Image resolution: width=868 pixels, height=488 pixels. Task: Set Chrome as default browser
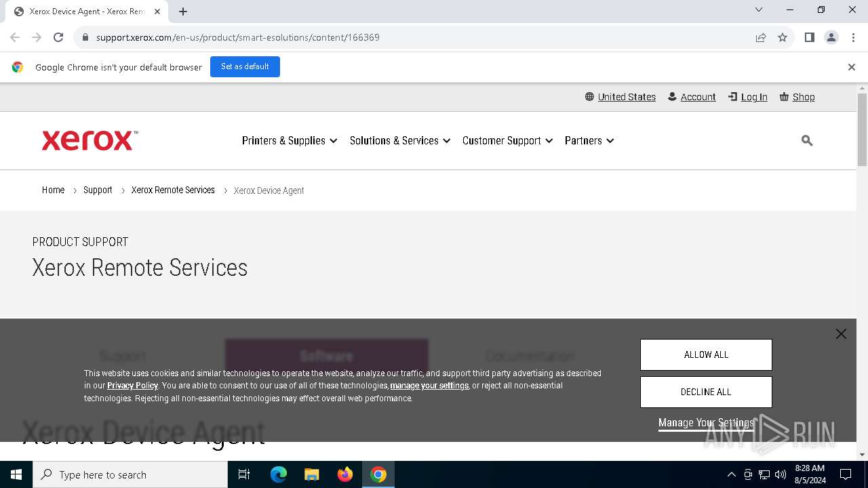(x=245, y=66)
